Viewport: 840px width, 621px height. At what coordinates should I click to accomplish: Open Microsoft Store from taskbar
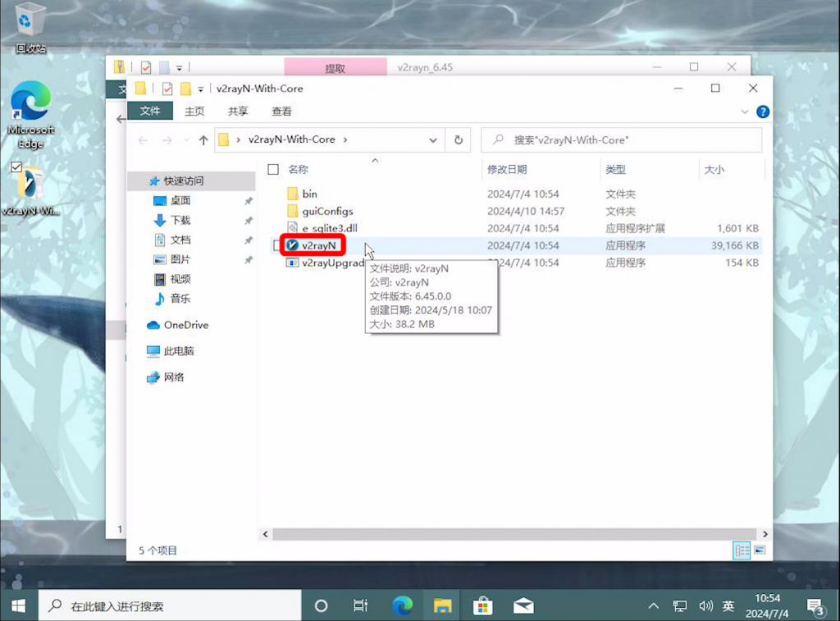click(x=482, y=606)
